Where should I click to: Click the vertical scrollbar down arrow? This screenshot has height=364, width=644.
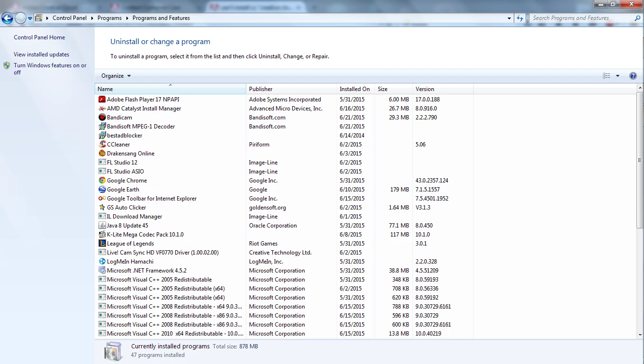pos(640,335)
